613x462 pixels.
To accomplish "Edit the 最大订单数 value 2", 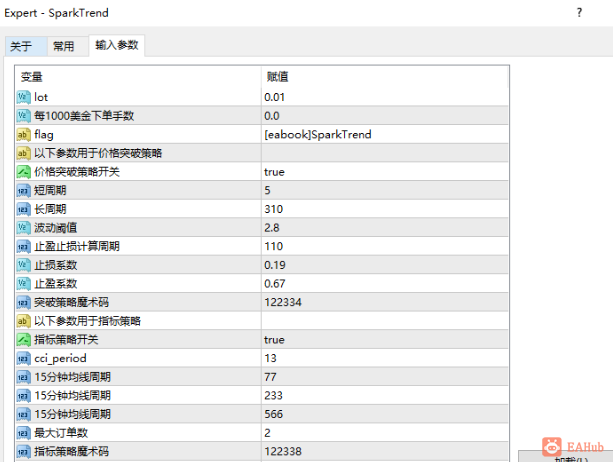I will pyautogui.click(x=385, y=433).
